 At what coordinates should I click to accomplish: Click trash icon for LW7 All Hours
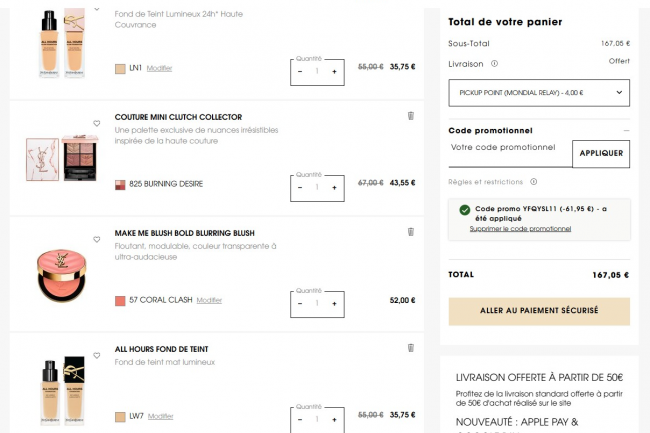[410, 348]
